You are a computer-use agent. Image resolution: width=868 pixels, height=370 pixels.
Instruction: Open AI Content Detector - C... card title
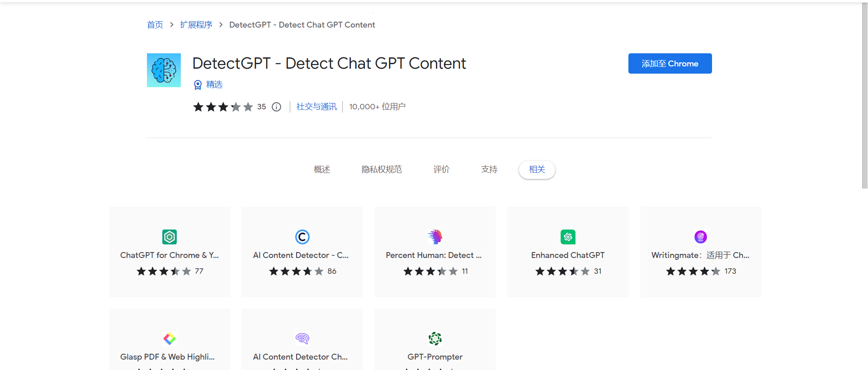click(301, 255)
